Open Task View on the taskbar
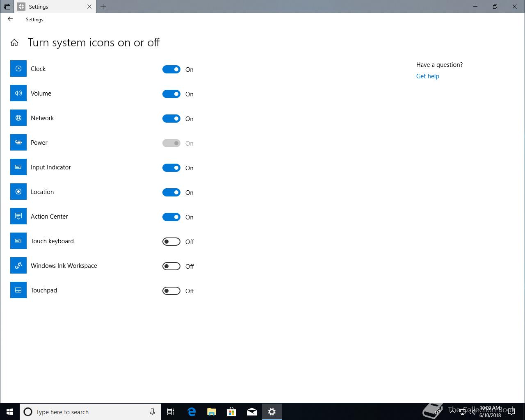The height and width of the screenshot is (420, 525). [x=171, y=412]
